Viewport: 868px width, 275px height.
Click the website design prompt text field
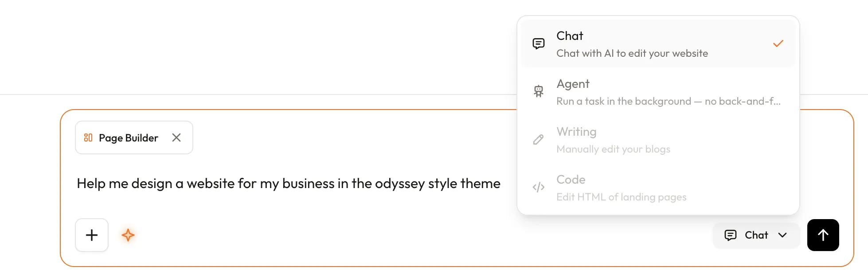[x=288, y=183]
